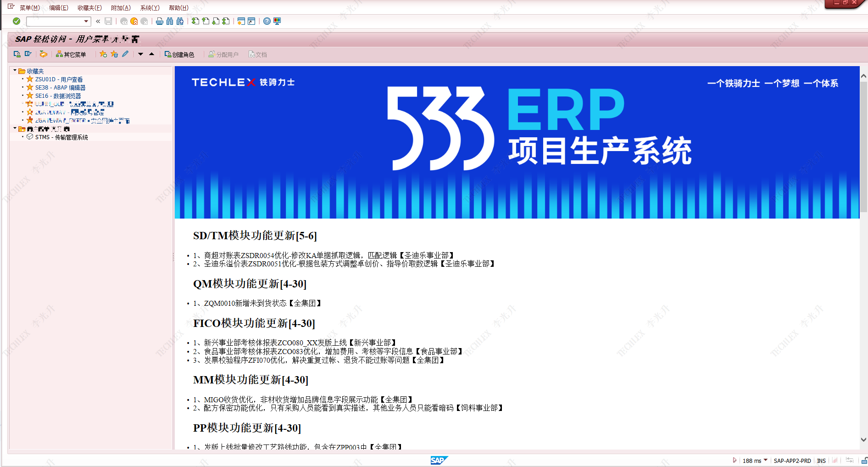Click the Find Next binoculars icon
868x467 pixels.
click(180, 21)
